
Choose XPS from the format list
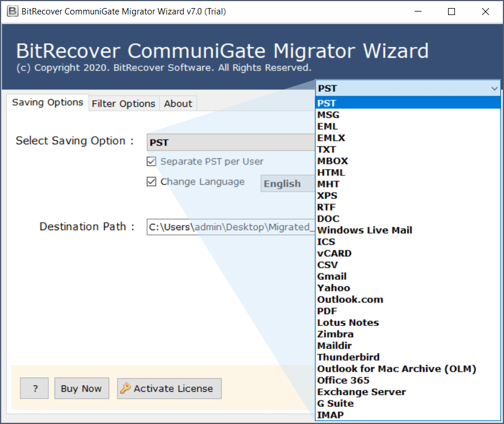(x=408, y=196)
